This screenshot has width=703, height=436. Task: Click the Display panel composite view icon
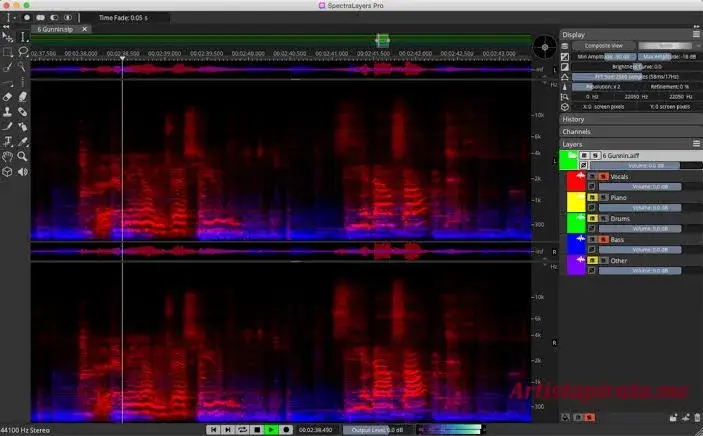point(565,46)
